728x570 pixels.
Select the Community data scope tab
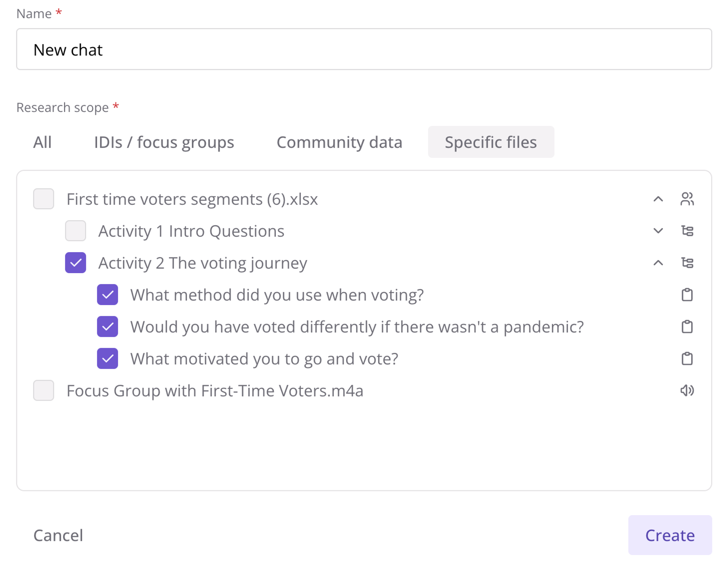[339, 142]
